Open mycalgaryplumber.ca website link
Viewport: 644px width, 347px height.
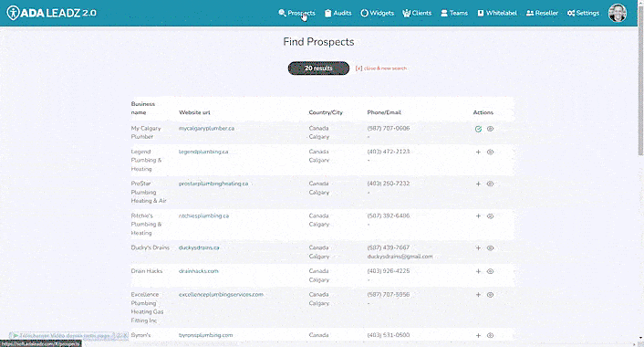pyautogui.click(x=206, y=128)
